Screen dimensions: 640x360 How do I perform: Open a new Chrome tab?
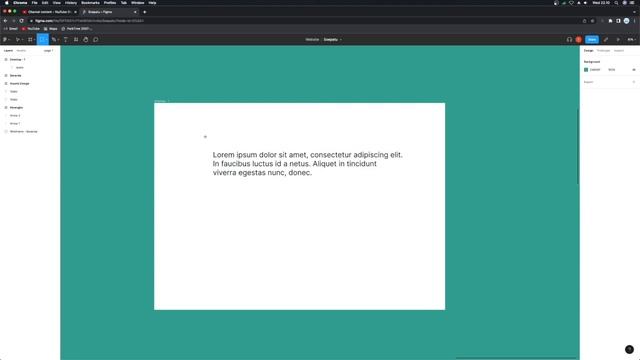144,12
